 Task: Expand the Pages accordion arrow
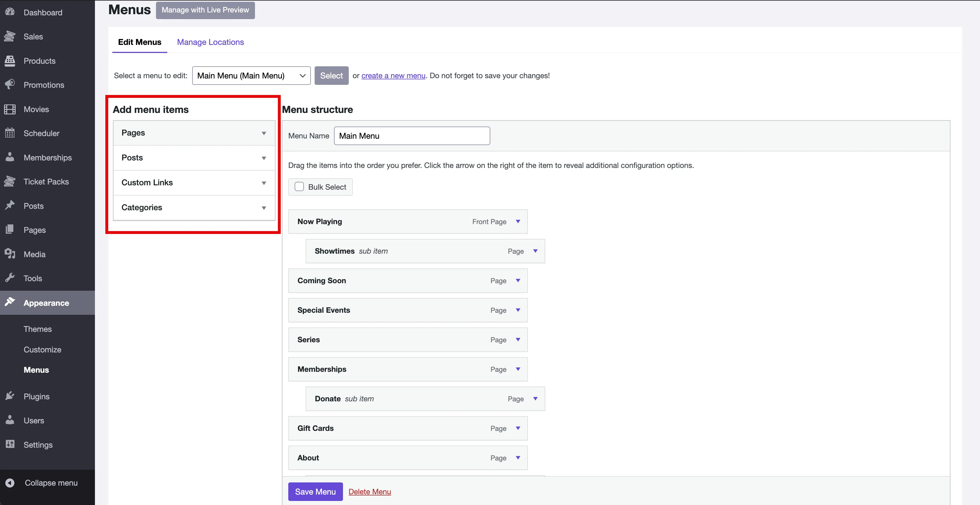coord(264,133)
